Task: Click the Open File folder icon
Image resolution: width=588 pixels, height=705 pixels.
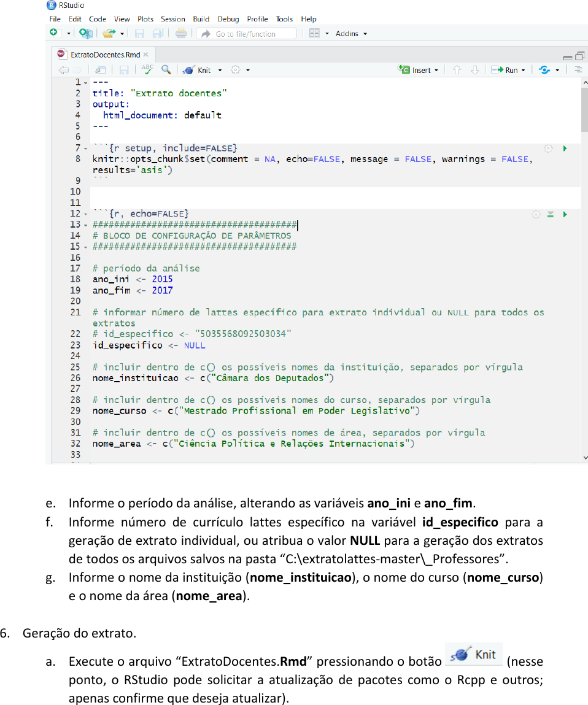Action: click(x=109, y=33)
